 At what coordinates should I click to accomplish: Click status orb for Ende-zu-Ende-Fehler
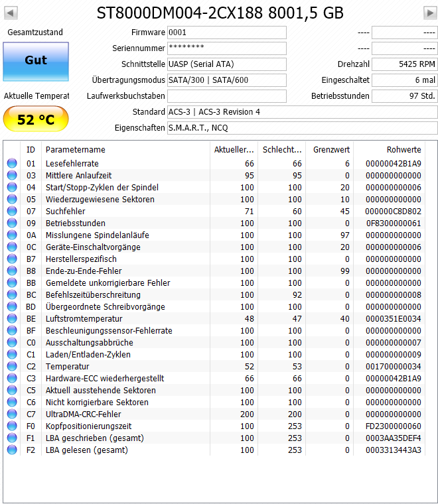tap(12, 271)
